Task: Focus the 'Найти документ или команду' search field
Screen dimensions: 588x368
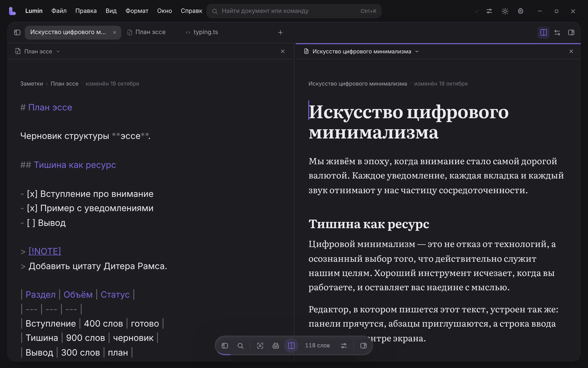Action: click(294, 11)
